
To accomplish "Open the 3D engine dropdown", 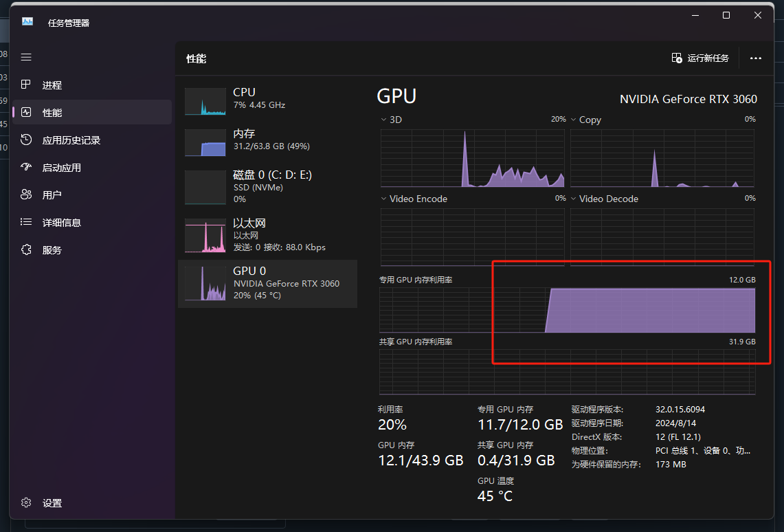I will pyautogui.click(x=392, y=120).
